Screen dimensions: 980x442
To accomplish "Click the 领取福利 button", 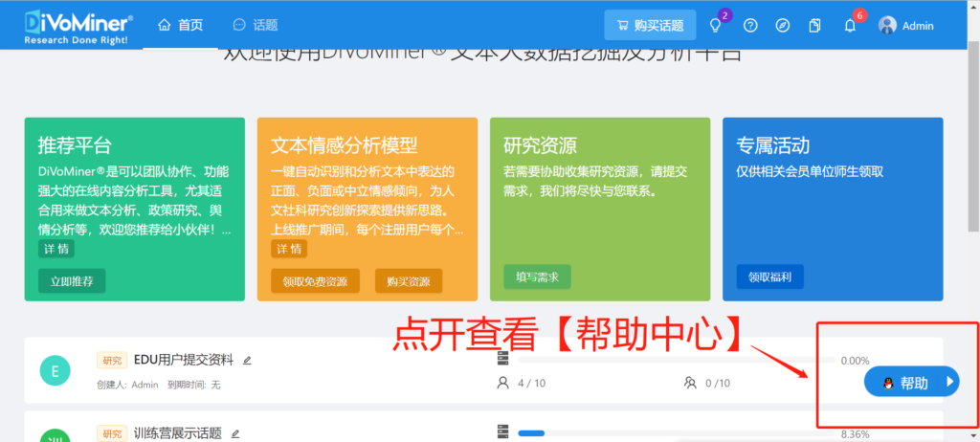I will pyautogui.click(x=769, y=277).
